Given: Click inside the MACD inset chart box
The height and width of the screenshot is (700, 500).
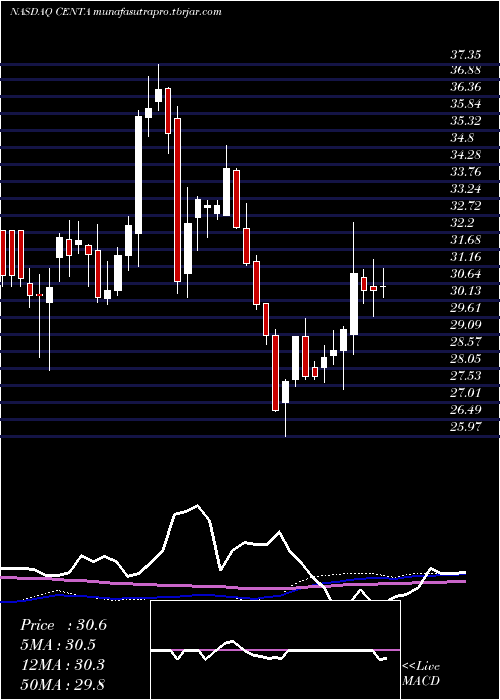Looking at the screenshot, I should click(x=275, y=650).
